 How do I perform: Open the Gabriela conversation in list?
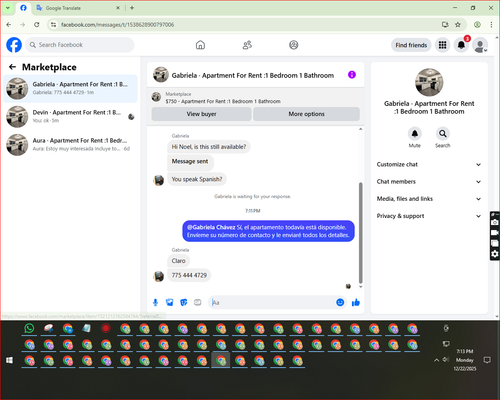click(x=70, y=88)
